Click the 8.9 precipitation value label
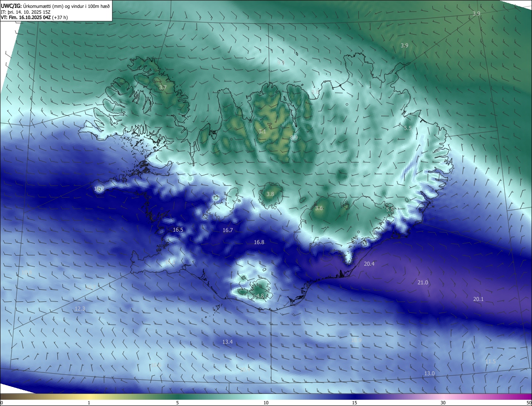 [x=294, y=138]
